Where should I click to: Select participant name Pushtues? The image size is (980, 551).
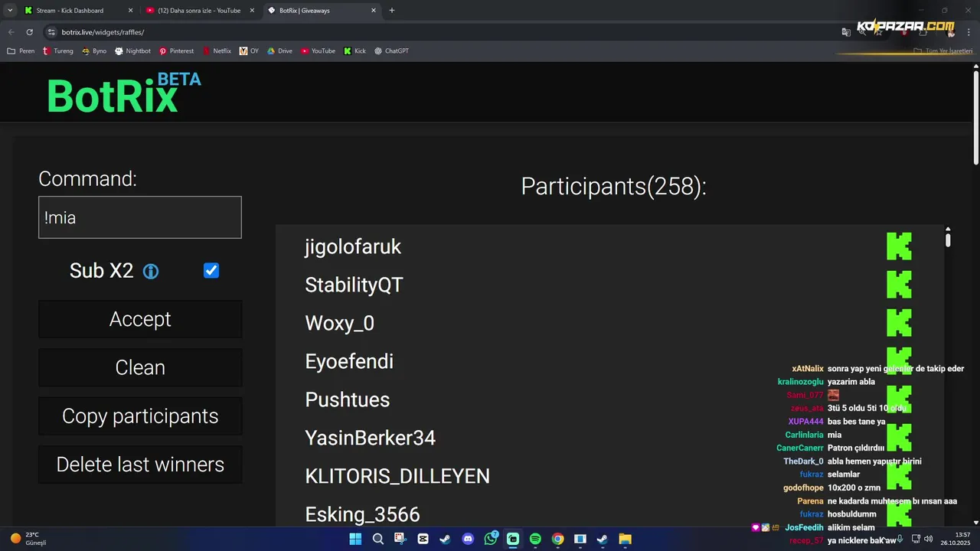(x=348, y=399)
